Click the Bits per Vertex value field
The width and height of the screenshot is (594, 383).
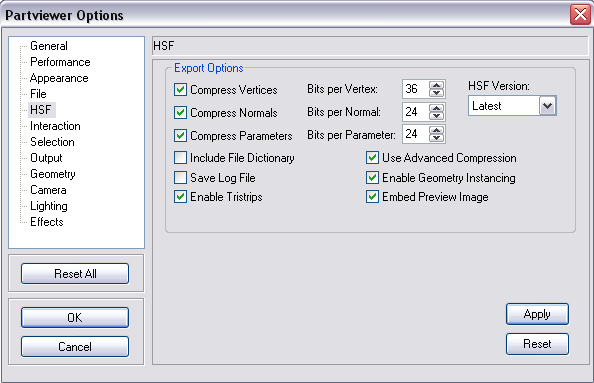[416, 89]
